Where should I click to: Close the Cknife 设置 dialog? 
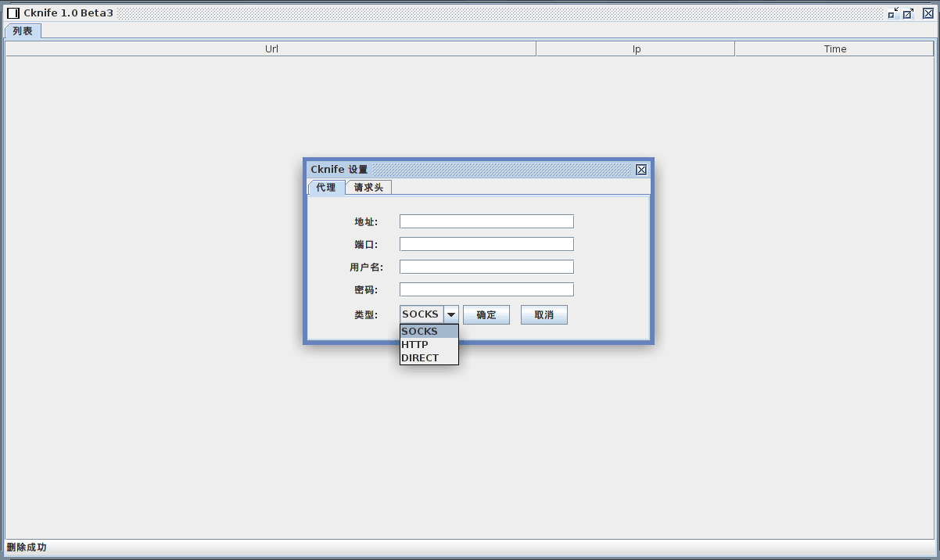pyautogui.click(x=641, y=170)
